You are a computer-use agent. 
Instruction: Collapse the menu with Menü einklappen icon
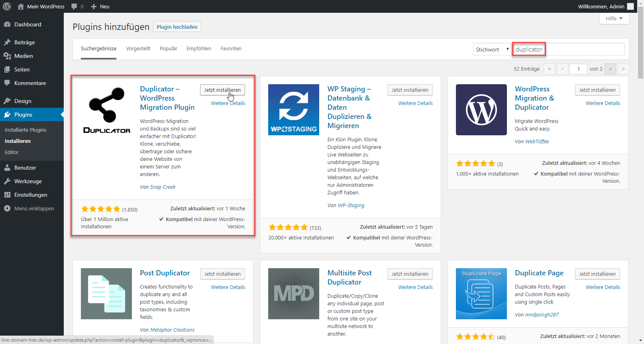tap(7, 208)
